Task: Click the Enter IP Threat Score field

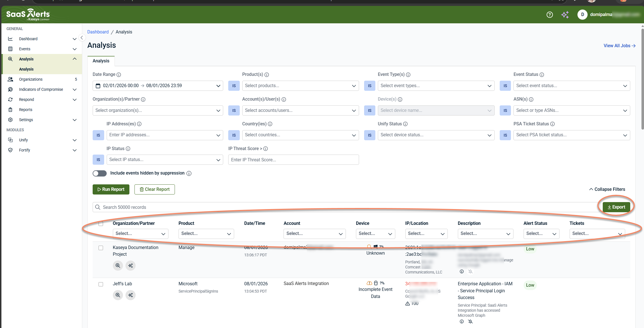Action: coord(294,160)
